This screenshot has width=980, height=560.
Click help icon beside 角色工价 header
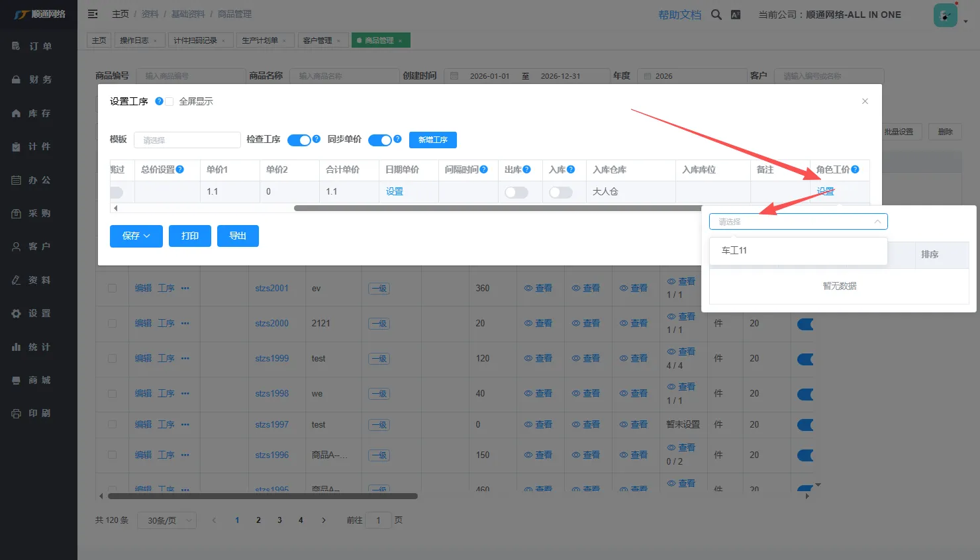[855, 169]
